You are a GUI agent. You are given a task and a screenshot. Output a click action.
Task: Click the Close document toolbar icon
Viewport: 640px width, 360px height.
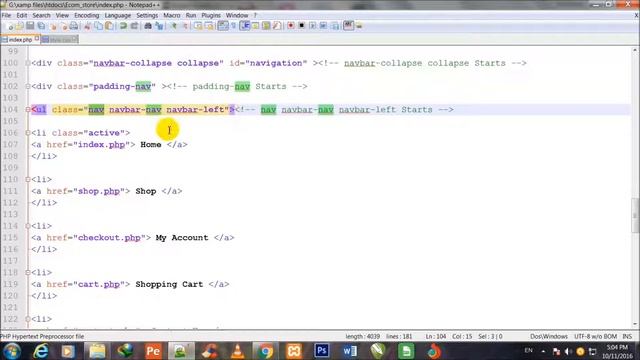coord(53,26)
